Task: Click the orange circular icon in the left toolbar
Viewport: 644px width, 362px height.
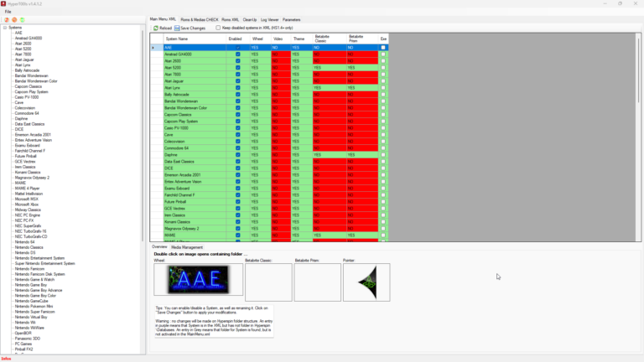Action: pos(14,20)
